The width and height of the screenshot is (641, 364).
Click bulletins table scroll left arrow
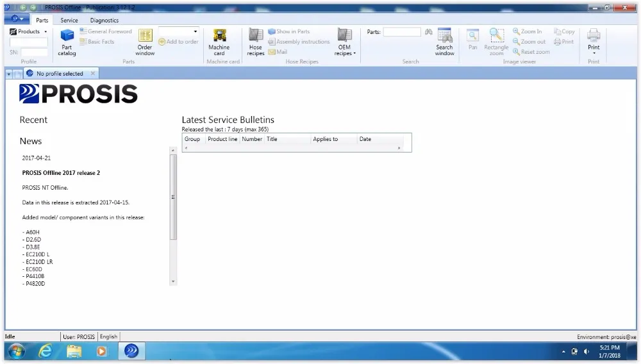pyautogui.click(x=186, y=148)
